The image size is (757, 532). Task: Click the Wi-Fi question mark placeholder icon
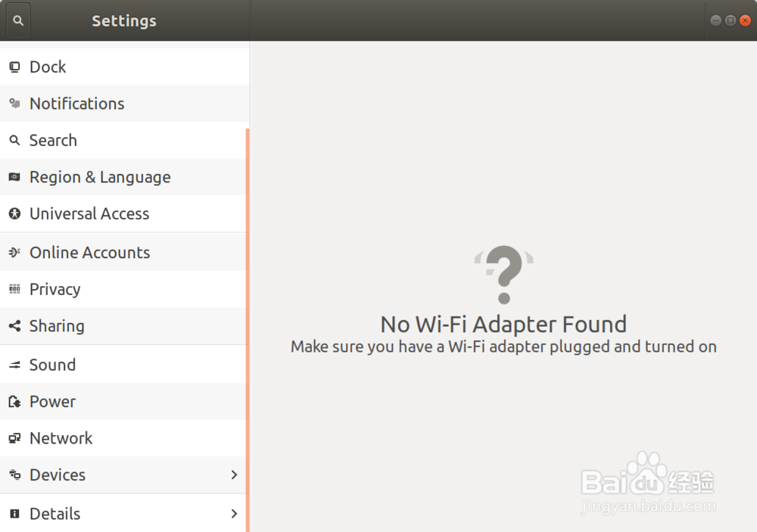click(x=504, y=274)
